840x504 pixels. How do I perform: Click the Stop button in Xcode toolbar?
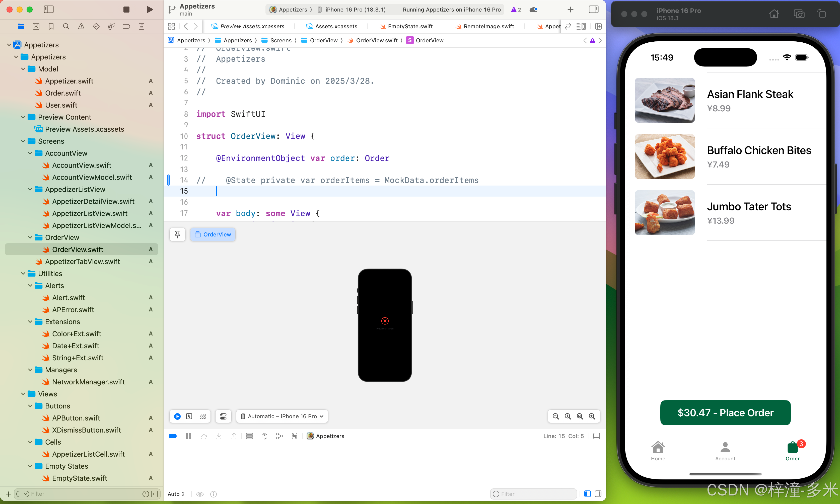click(x=126, y=10)
